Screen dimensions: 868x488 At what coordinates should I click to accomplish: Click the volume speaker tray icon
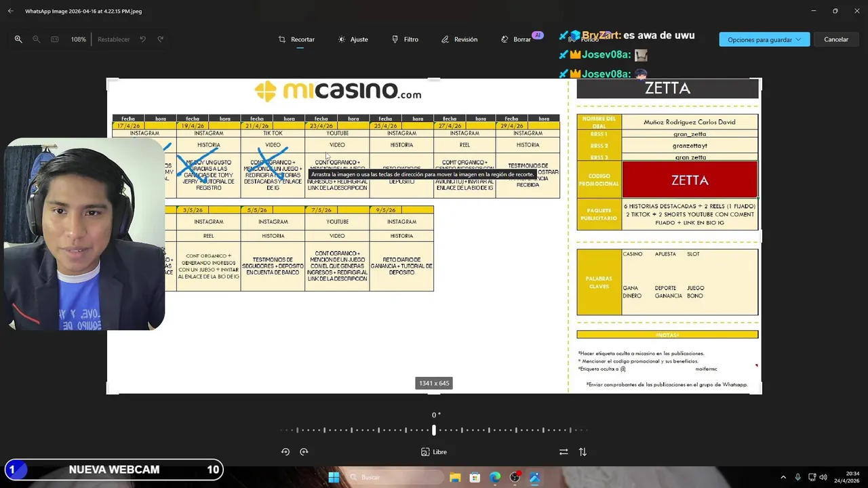coord(823,477)
